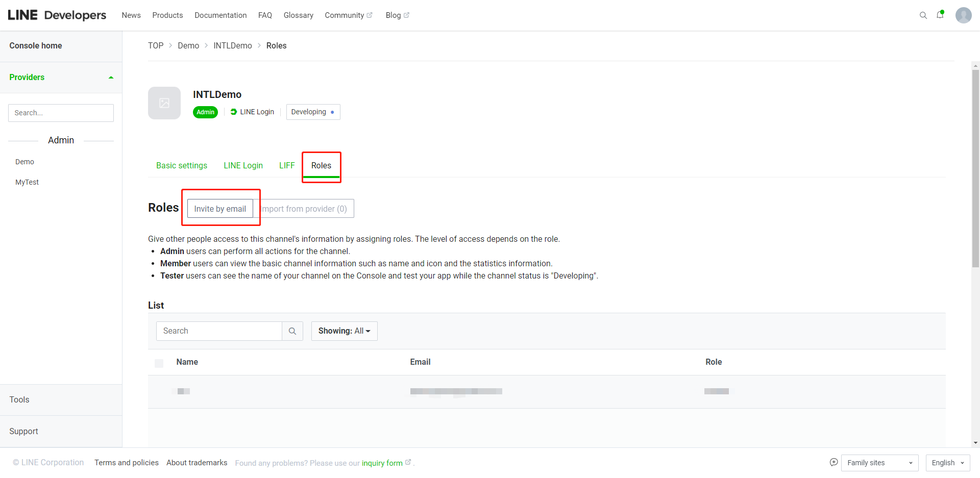Open notifications via the bell icon
Screen dimensions: 980x478
click(x=941, y=15)
